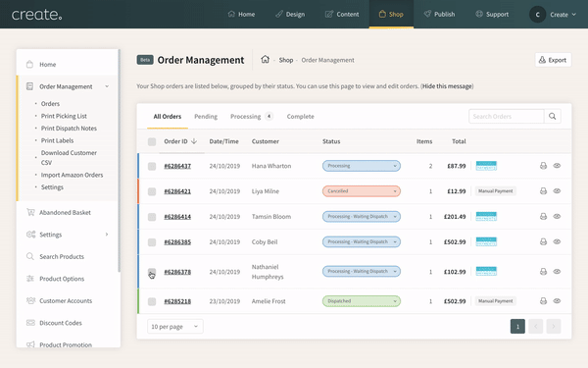Tick the checkbox for order #6286437
This screenshot has width=588, height=368.
tap(152, 166)
